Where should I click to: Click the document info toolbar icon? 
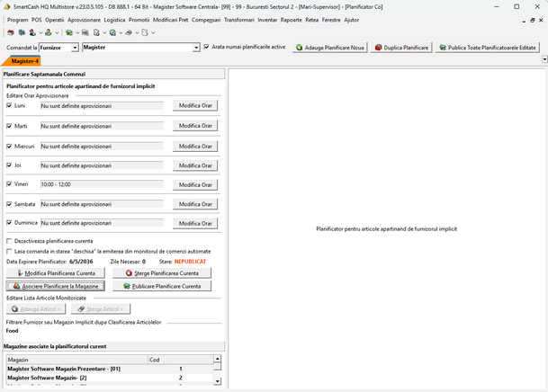[96, 32]
